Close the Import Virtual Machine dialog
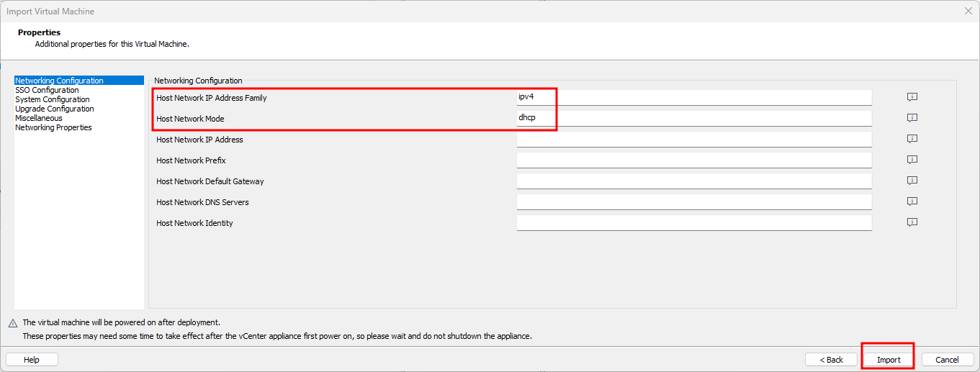This screenshot has width=980, height=372. (968, 11)
